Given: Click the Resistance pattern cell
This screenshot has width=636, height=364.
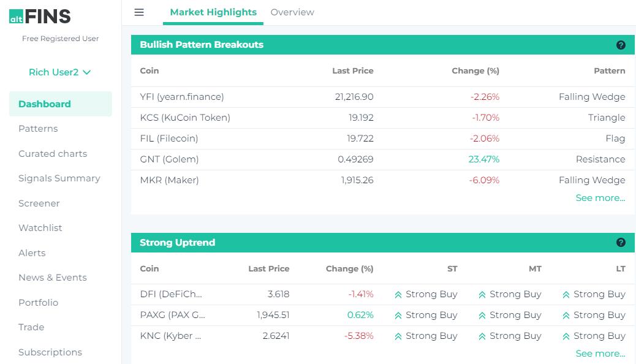Looking at the screenshot, I should pyautogui.click(x=600, y=159).
